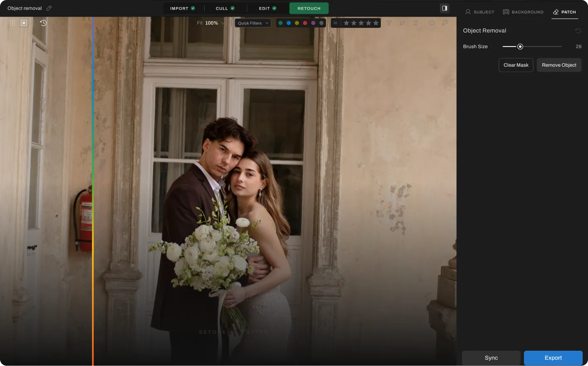Click the filter funnel icon
This screenshot has width=588, height=366.
point(389,23)
